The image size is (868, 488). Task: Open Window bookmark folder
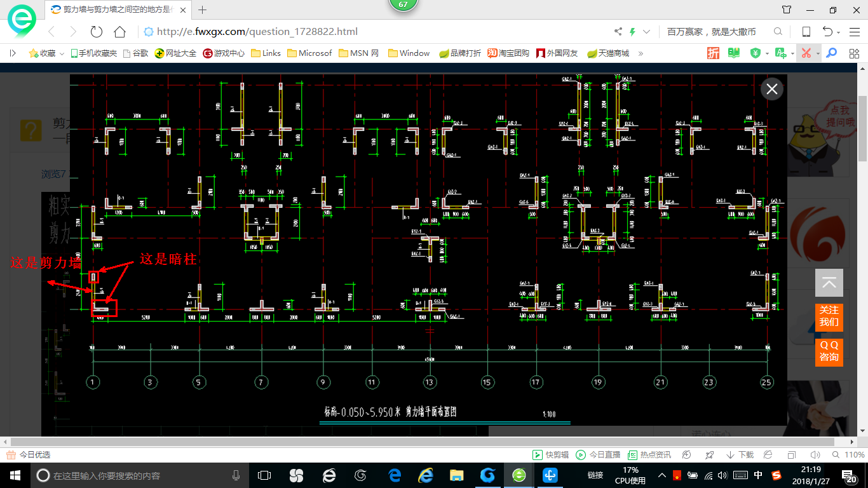click(409, 53)
